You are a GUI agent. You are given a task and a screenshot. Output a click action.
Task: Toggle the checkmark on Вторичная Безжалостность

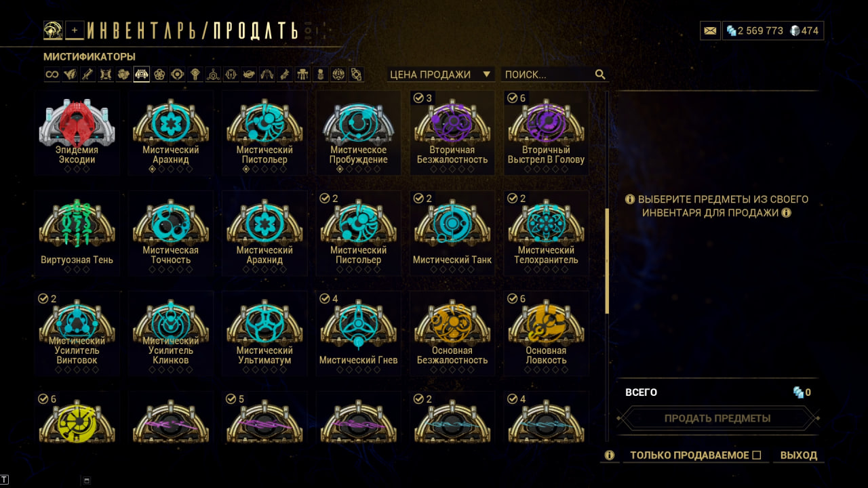click(x=418, y=98)
